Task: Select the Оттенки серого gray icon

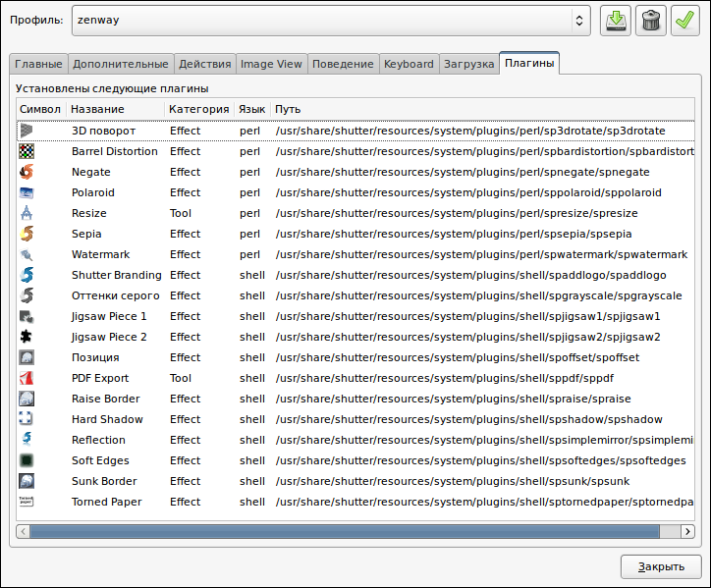Action: (27, 295)
